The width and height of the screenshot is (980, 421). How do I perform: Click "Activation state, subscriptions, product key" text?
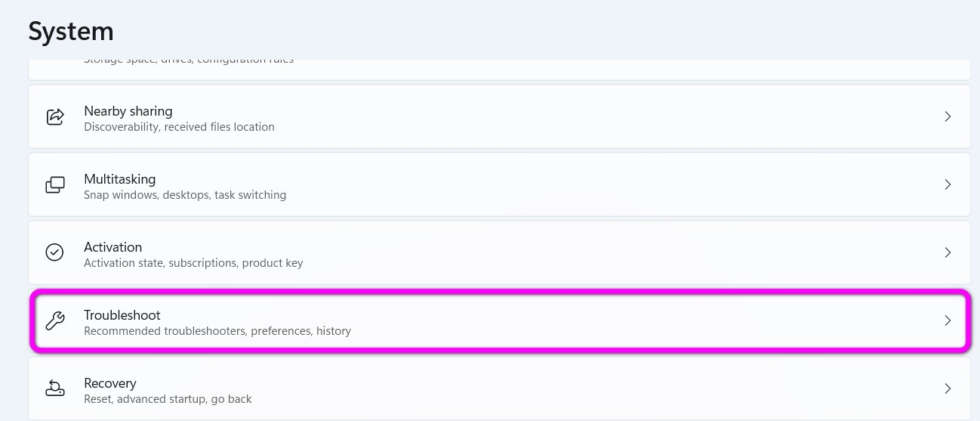click(193, 263)
